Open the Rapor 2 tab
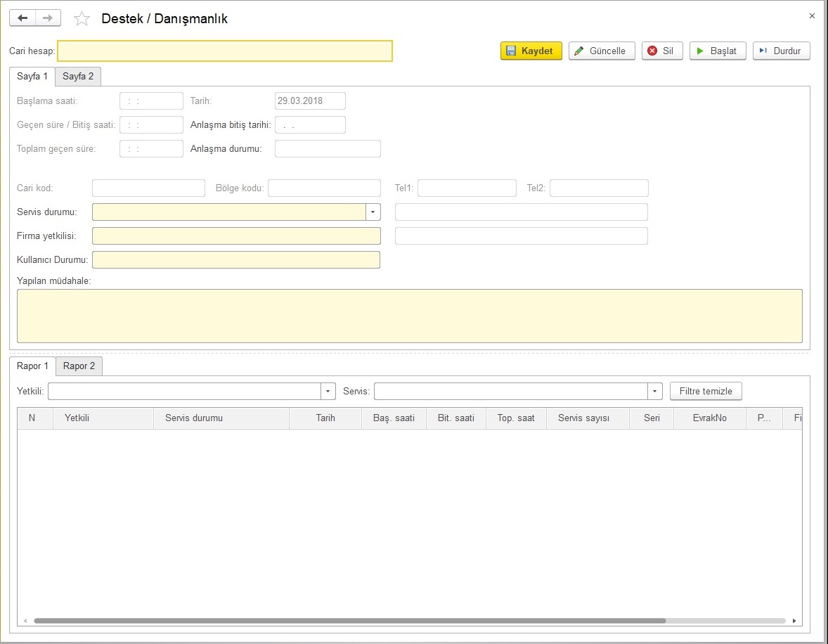 (79, 366)
